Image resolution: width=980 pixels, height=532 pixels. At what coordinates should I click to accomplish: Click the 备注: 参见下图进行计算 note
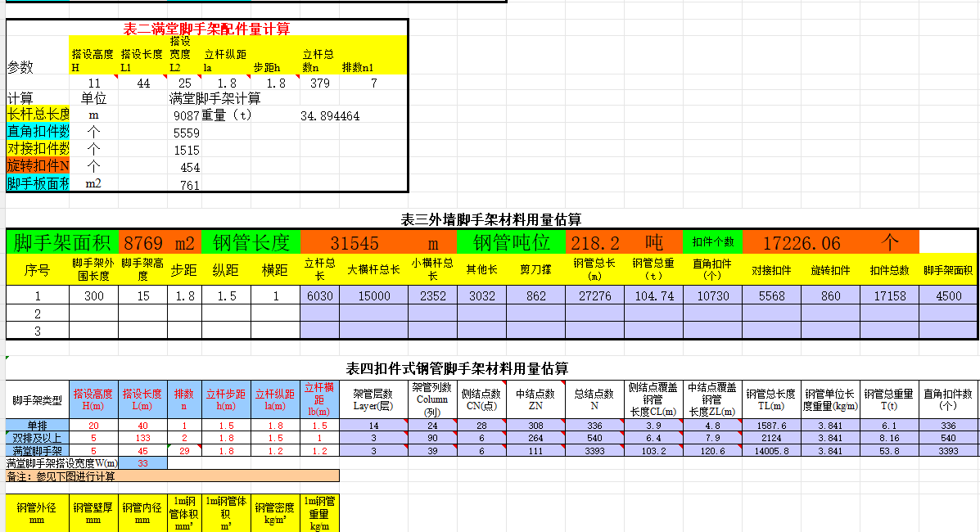point(173,476)
